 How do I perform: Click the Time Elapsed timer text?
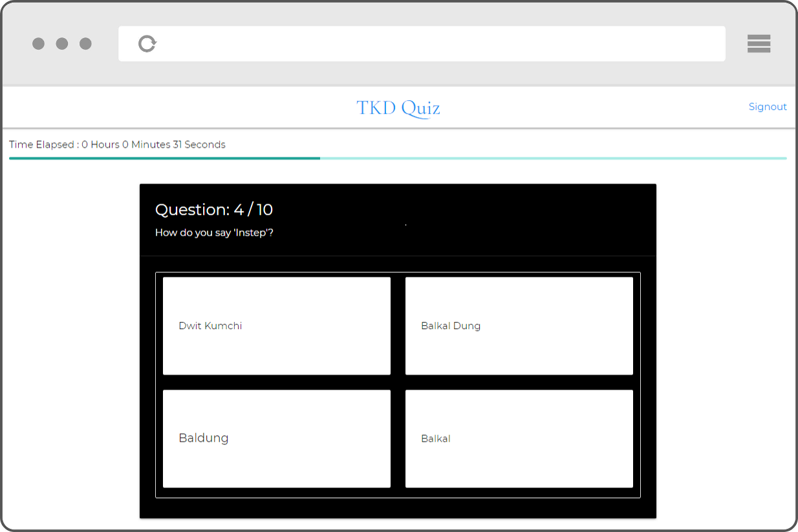pos(117,145)
